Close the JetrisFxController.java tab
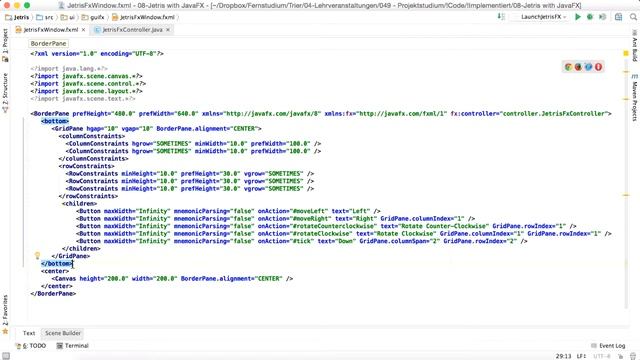640x360 pixels. pos(168,30)
